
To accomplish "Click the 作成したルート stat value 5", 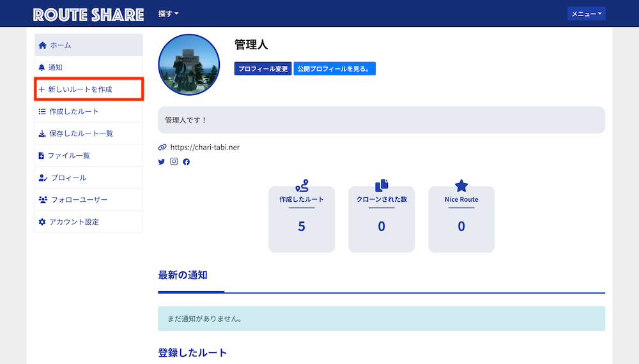I will pos(302,226).
